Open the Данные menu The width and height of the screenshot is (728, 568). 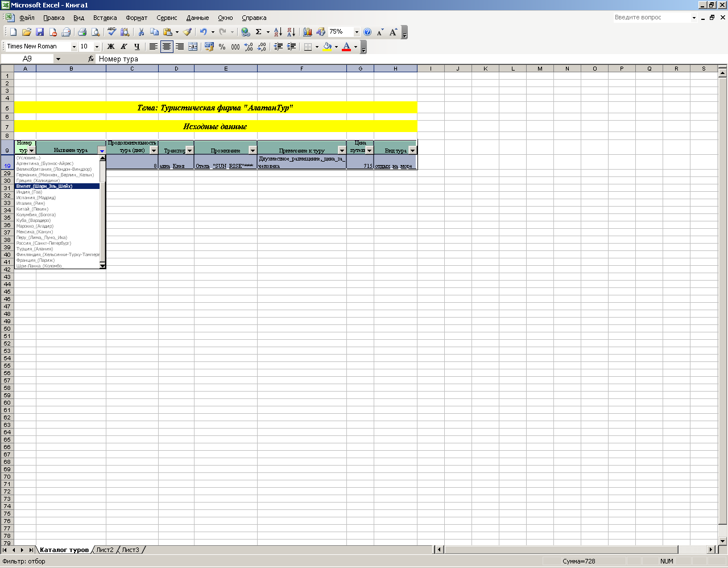(197, 18)
